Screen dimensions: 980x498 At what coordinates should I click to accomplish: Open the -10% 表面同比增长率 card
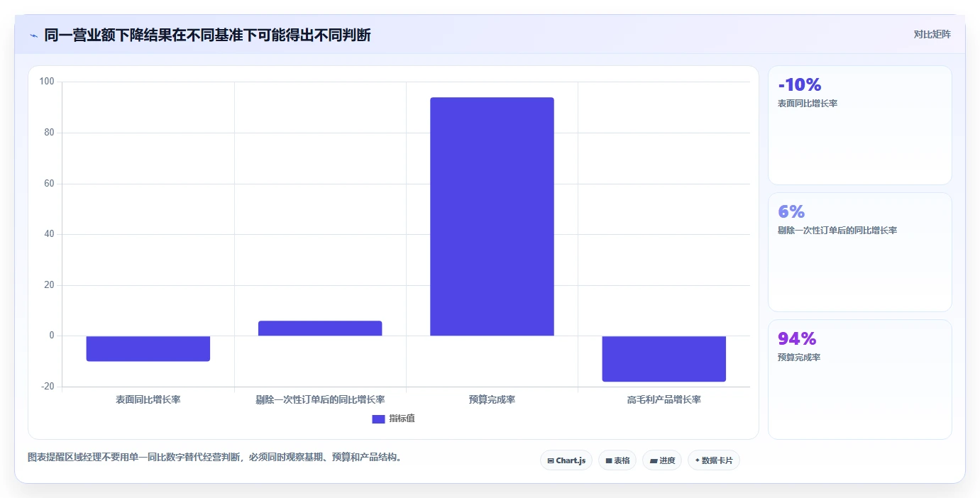point(860,126)
